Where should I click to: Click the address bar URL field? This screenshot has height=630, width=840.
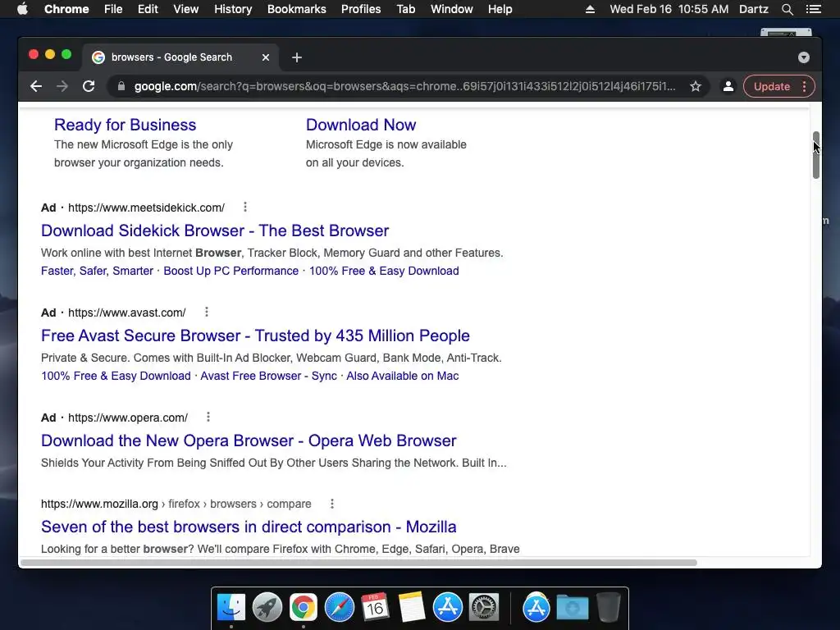click(x=404, y=86)
